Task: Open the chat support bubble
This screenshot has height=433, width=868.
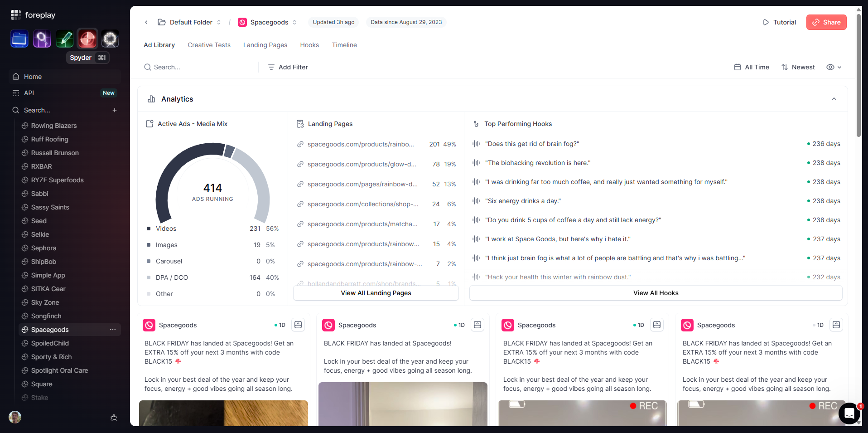Action: (849, 414)
